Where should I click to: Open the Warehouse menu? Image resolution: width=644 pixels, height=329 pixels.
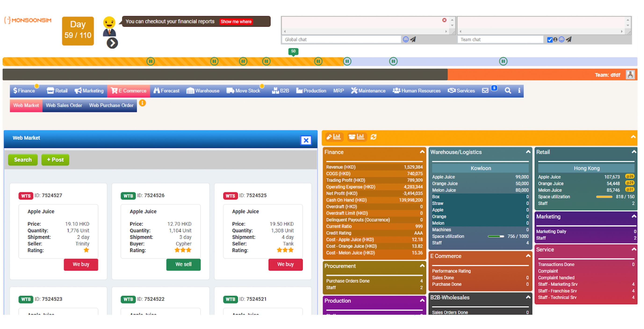203,91
